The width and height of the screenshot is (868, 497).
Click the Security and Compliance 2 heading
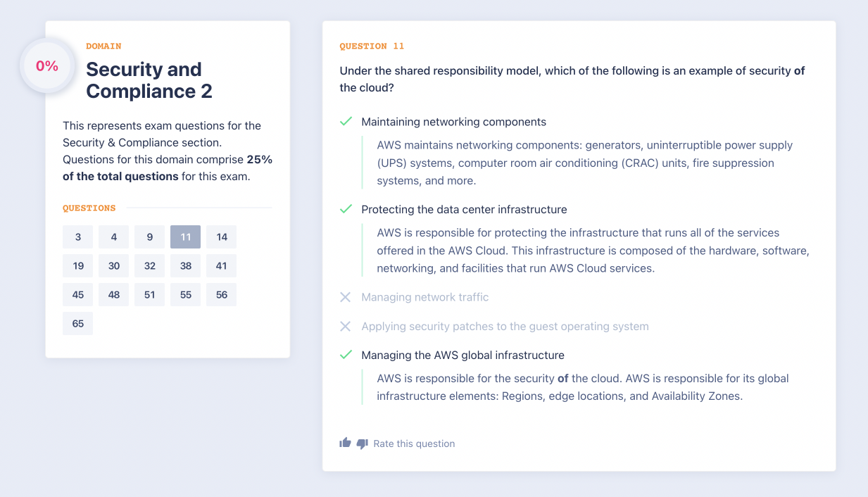point(149,80)
